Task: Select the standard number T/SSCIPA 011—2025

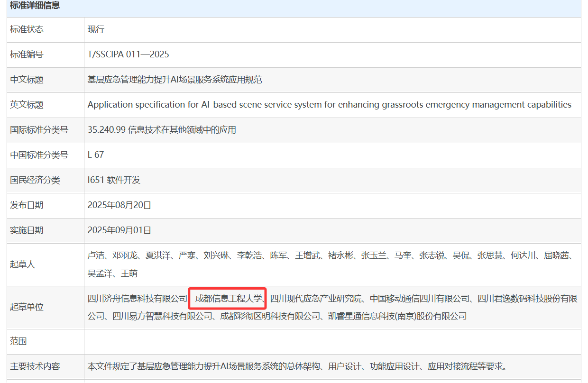Action: tap(128, 55)
